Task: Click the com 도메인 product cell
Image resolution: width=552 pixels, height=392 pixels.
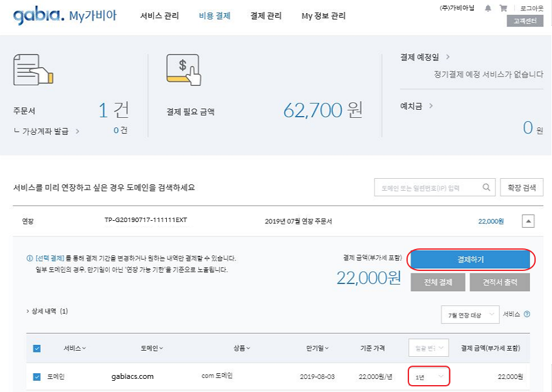Action: (x=217, y=376)
